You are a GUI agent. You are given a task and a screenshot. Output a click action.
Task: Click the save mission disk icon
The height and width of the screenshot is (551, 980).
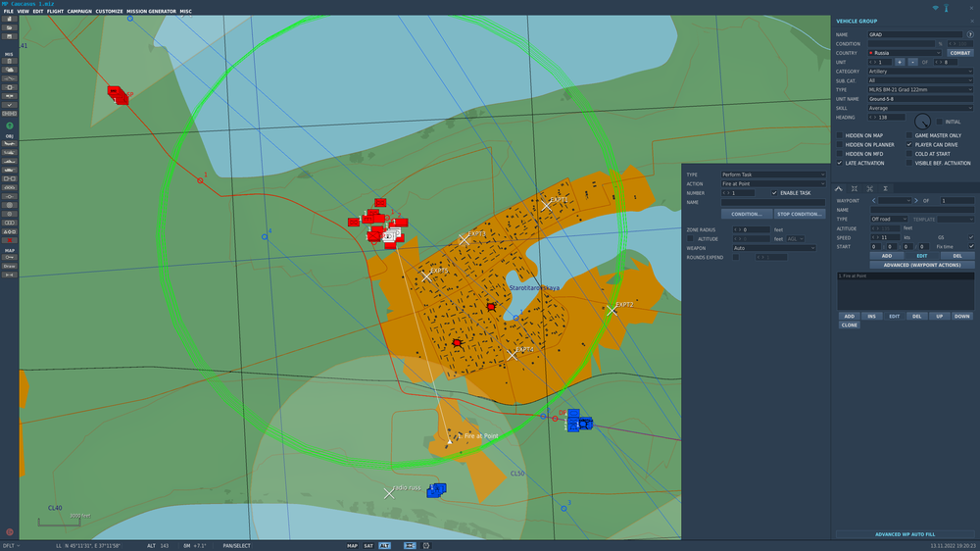[x=10, y=36]
